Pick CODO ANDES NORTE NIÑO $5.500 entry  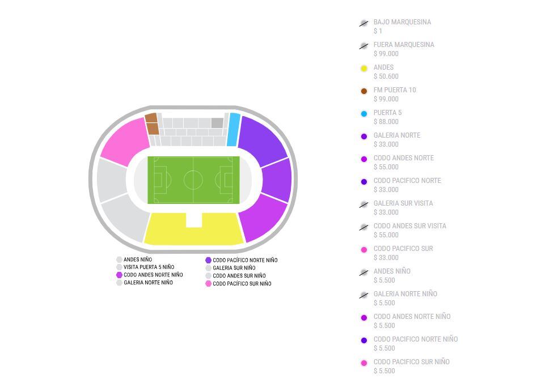412,321
